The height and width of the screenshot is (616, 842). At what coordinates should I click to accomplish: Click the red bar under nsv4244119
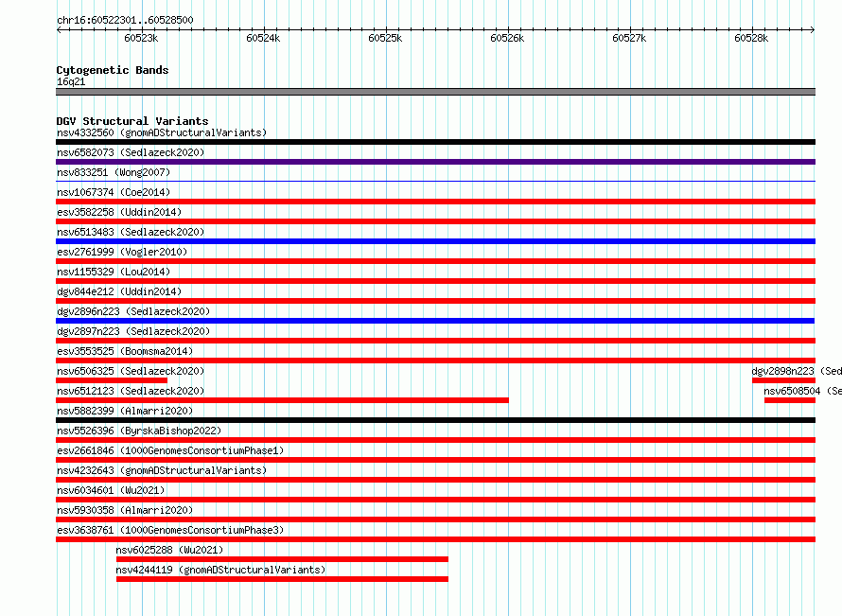click(283, 579)
